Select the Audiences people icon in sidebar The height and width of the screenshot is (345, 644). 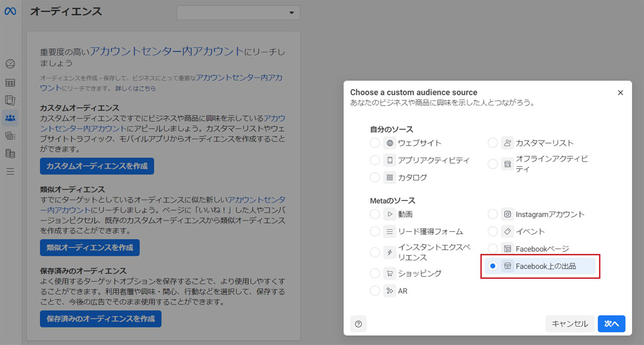tap(10, 118)
